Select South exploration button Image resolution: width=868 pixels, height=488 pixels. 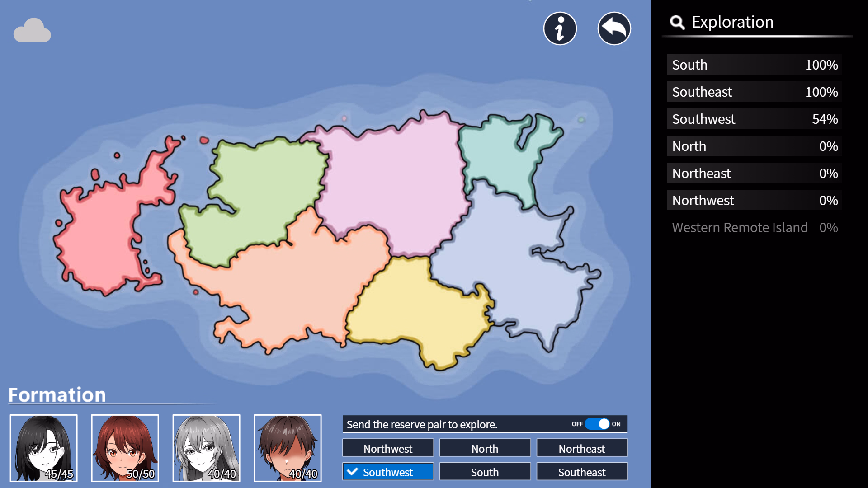(485, 472)
